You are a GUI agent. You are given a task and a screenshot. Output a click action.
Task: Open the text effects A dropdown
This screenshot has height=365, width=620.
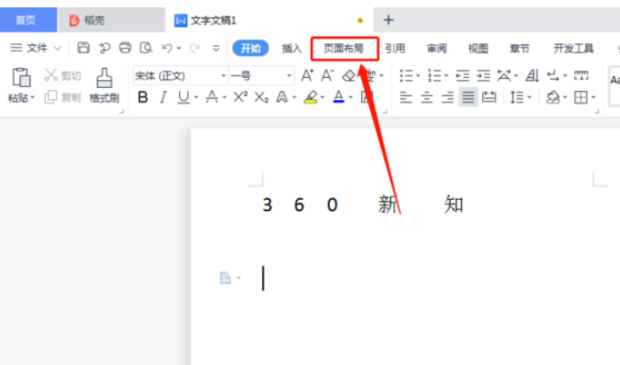pos(294,97)
